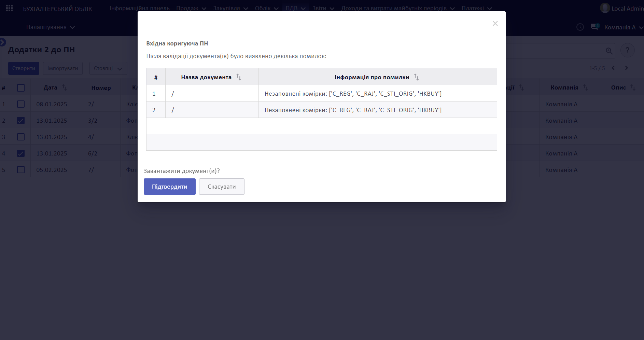The height and width of the screenshot is (340, 644).
Task: Open the activities clock icon
Action: pyautogui.click(x=580, y=27)
